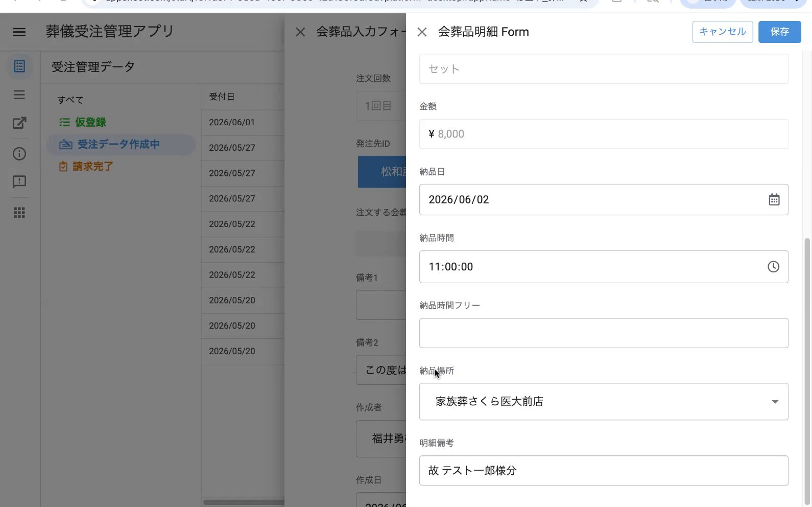This screenshot has width=812, height=507.
Task: Click the 保存 button
Action: click(779, 32)
